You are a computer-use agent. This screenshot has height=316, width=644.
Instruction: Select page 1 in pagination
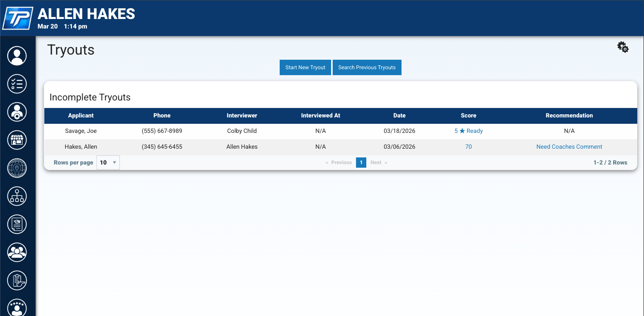point(361,163)
